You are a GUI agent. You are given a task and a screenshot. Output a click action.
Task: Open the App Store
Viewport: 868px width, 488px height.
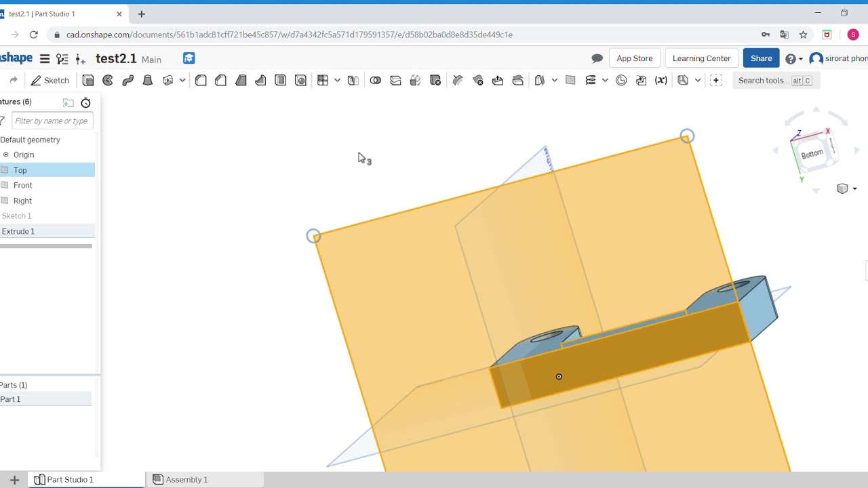[634, 58]
